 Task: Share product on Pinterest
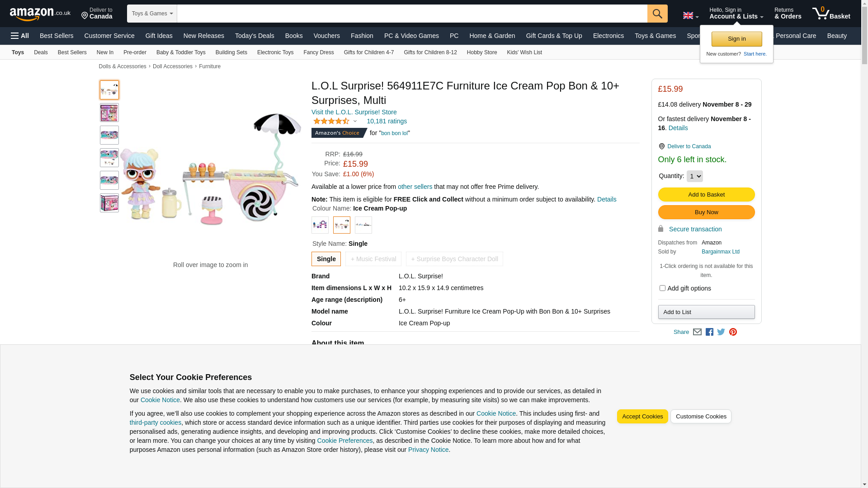(x=733, y=332)
